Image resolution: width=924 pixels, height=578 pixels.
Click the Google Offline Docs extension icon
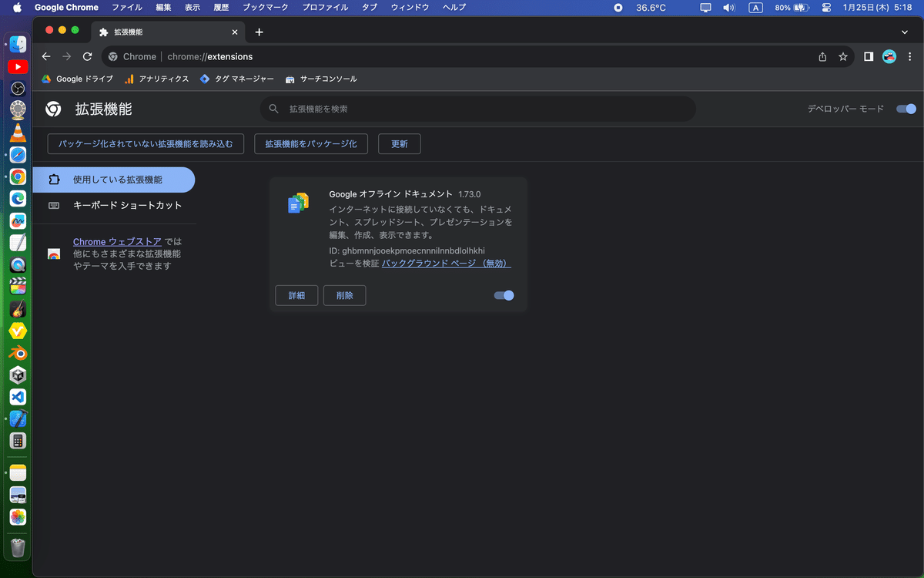point(298,203)
